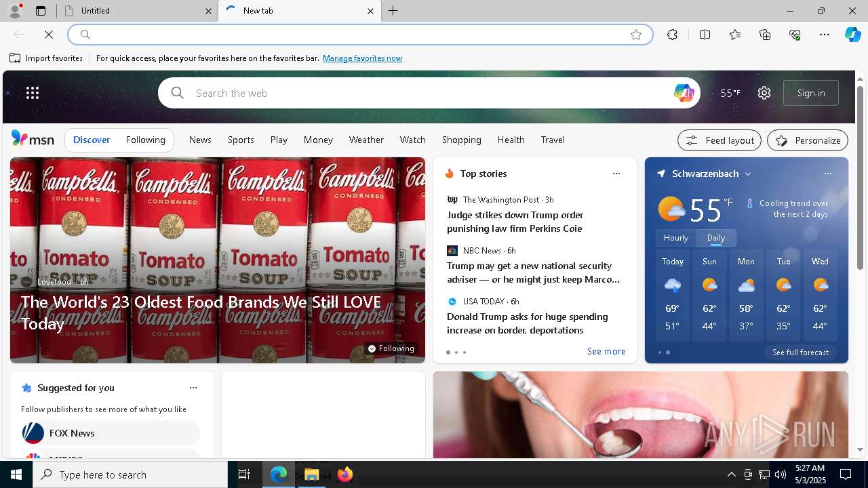
Task: Stop loading the page
Action: click(x=49, y=35)
